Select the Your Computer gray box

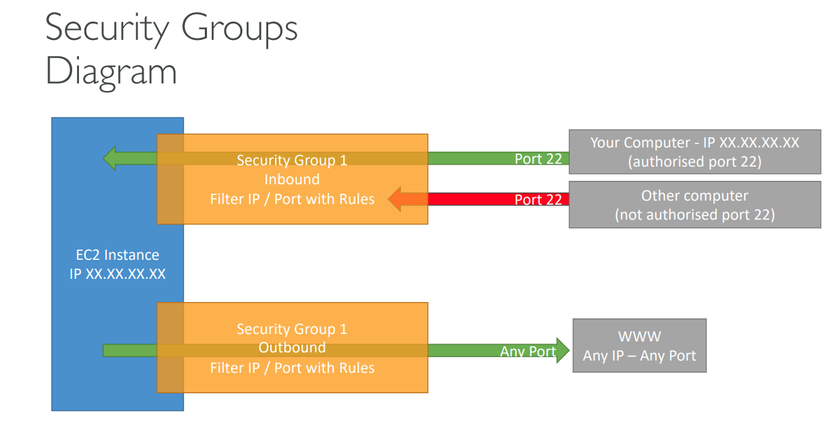[x=694, y=152]
